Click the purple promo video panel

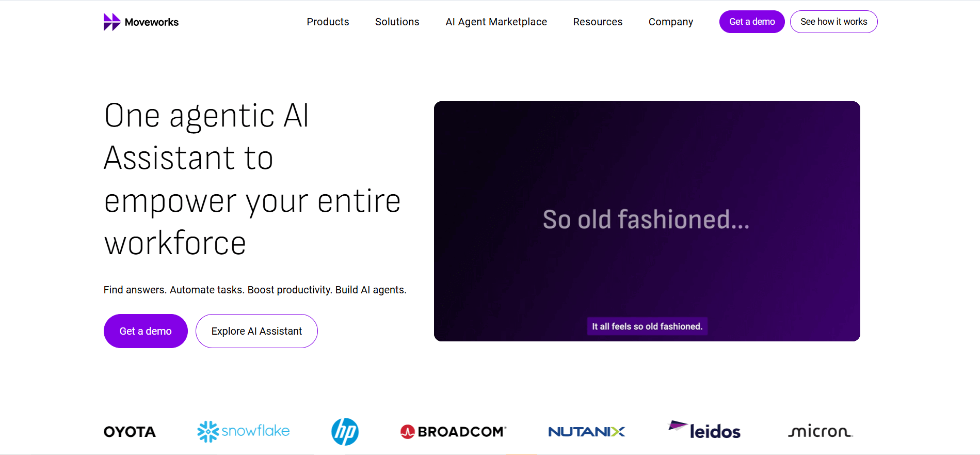pos(647,221)
